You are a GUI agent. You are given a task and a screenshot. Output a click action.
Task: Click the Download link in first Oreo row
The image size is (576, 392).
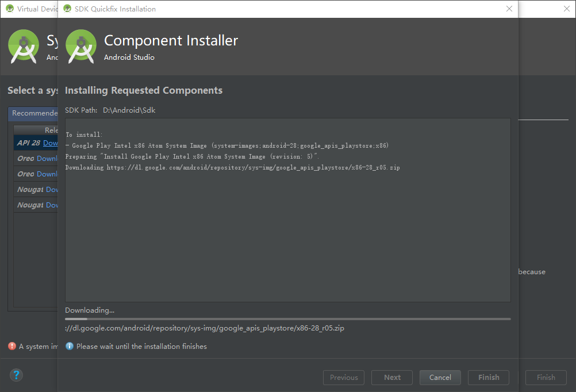click(47, 158)
